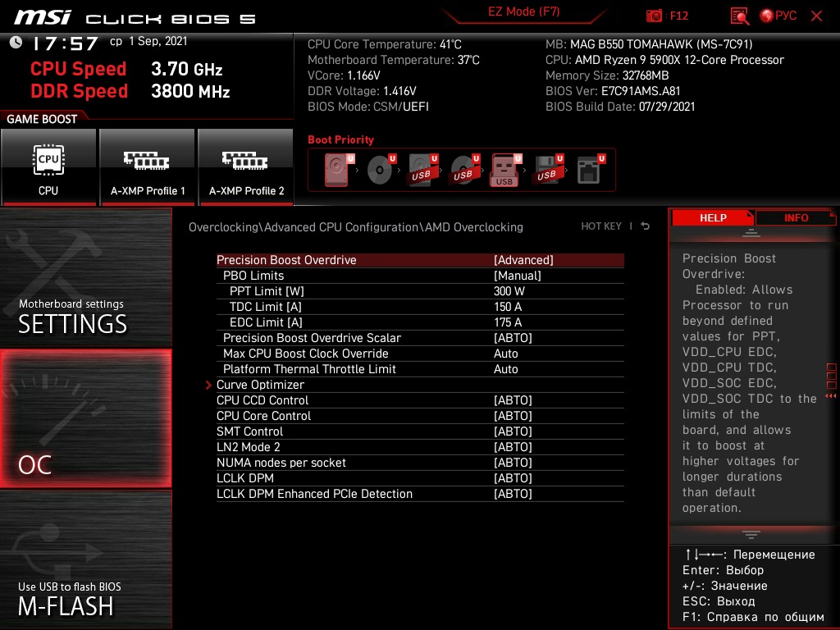Open the HOT KEY list

coord(601,226)
